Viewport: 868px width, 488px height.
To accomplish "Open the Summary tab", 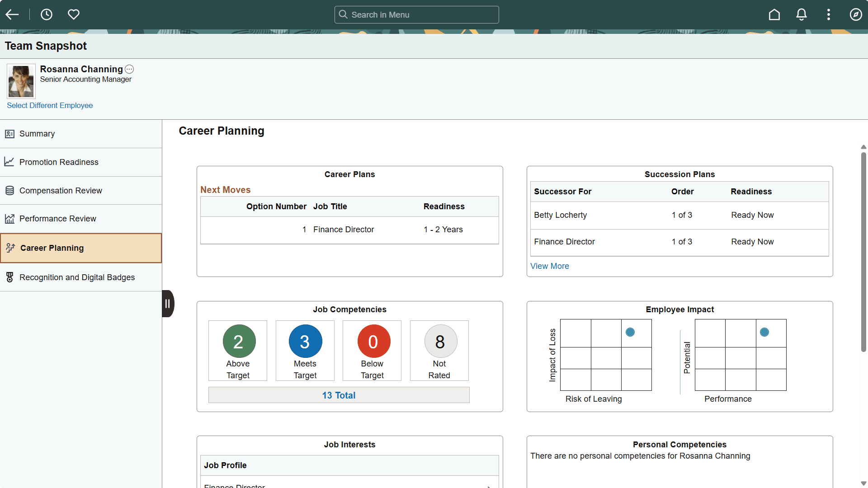I will (x=81, y=134).
